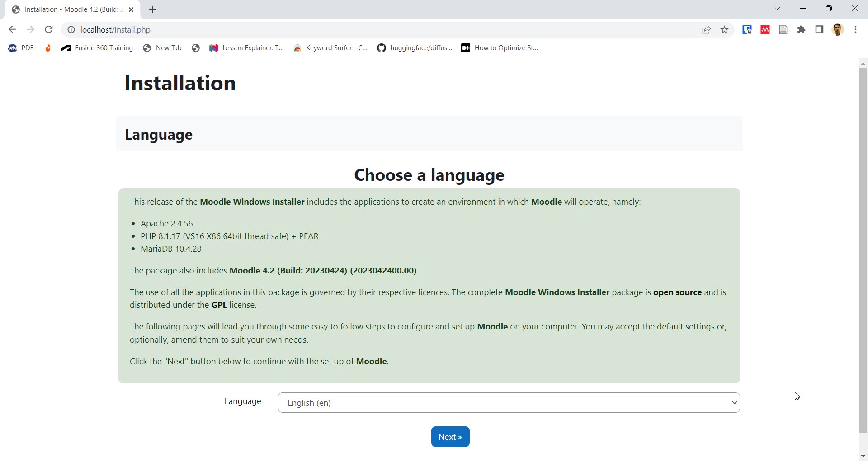
Task: Toggle the browser side panel
Action: point(819,30)
